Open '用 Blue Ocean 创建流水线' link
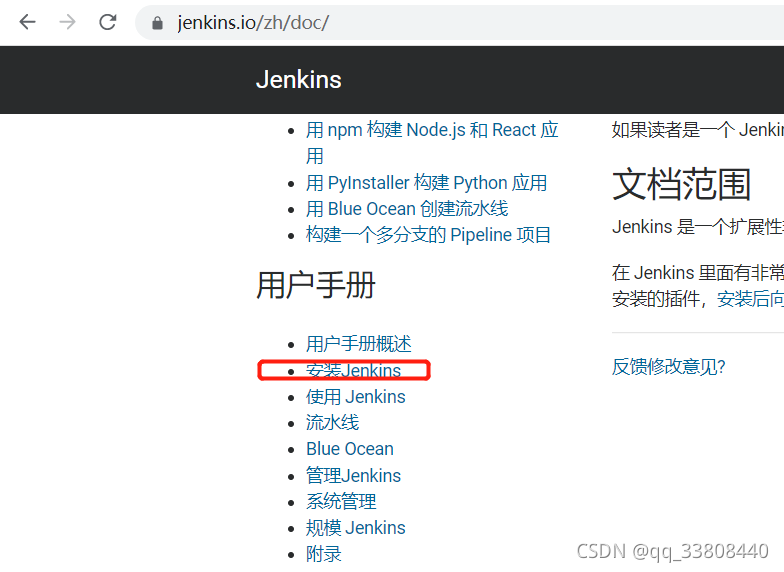This screenshot has height=572, width=784. click(x=407, y=208)
